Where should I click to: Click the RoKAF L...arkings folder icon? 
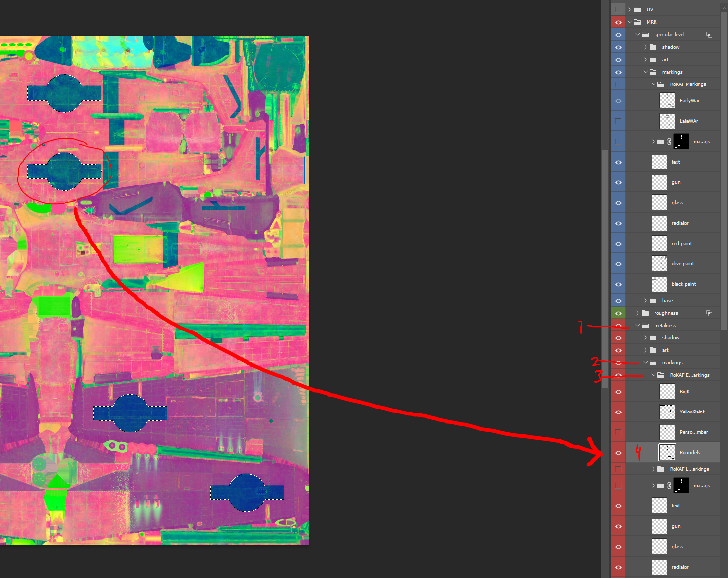(x=661, y=469)
